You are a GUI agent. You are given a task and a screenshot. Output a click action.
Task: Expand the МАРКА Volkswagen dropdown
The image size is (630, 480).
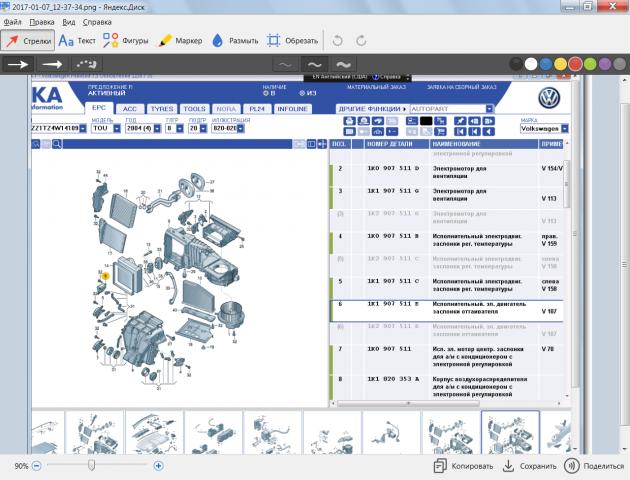click(565, 129)
